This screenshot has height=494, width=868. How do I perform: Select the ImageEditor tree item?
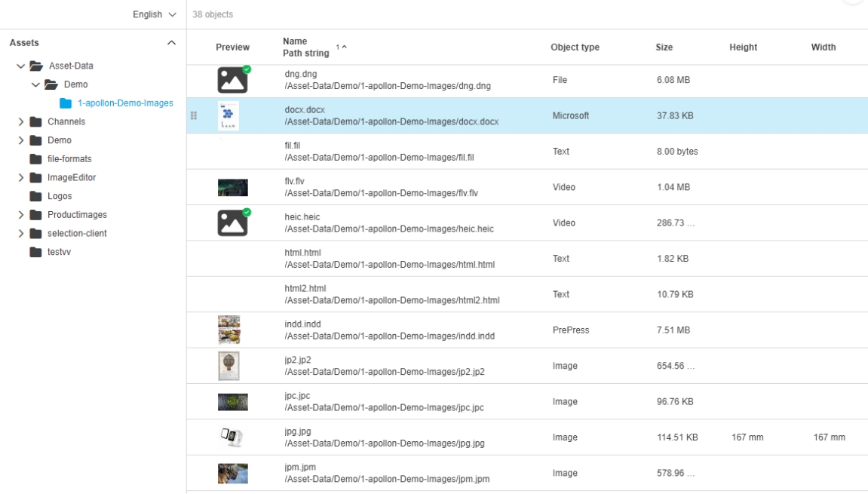72,178
